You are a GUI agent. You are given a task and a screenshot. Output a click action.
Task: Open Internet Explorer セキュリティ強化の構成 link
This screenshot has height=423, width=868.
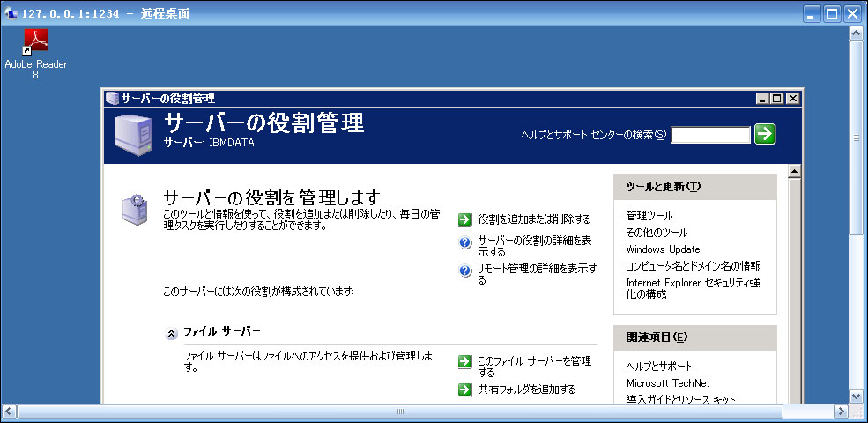click(693, 288)
